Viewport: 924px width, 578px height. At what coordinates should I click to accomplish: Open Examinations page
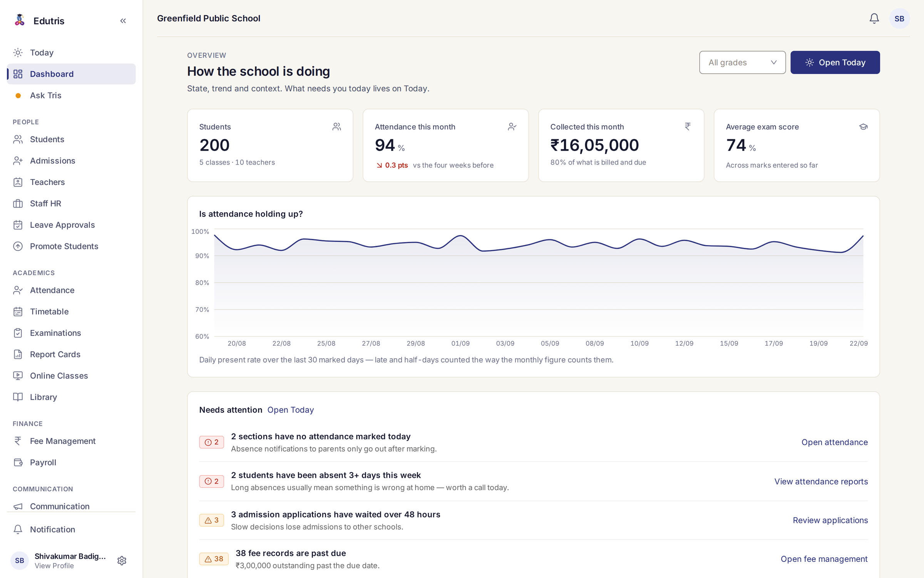(71, 333)
